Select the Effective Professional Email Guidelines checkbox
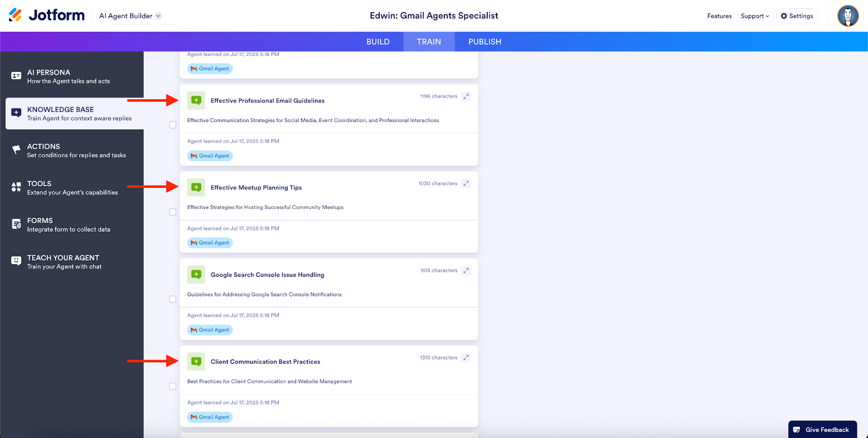The height and width of the screenshot is (438, 868). [x=173, y=125]
